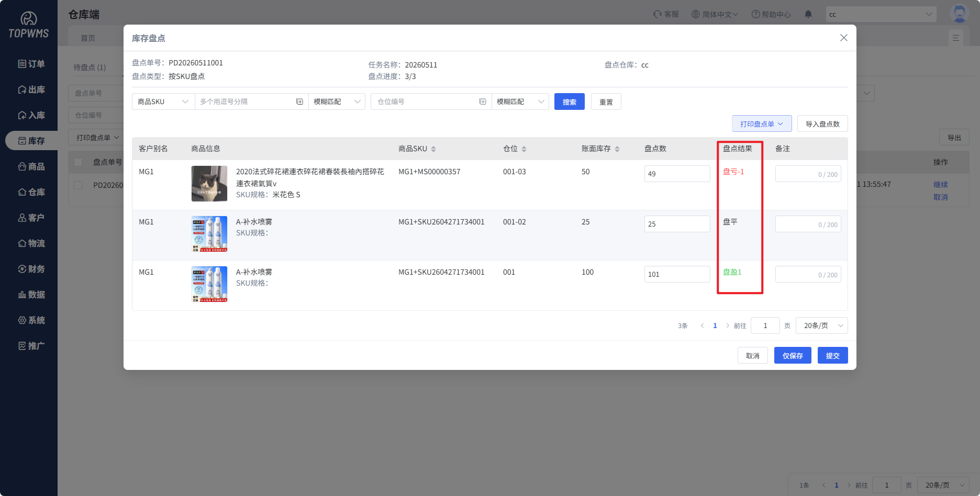Click the 仅保存 button

tap(793, 356)
